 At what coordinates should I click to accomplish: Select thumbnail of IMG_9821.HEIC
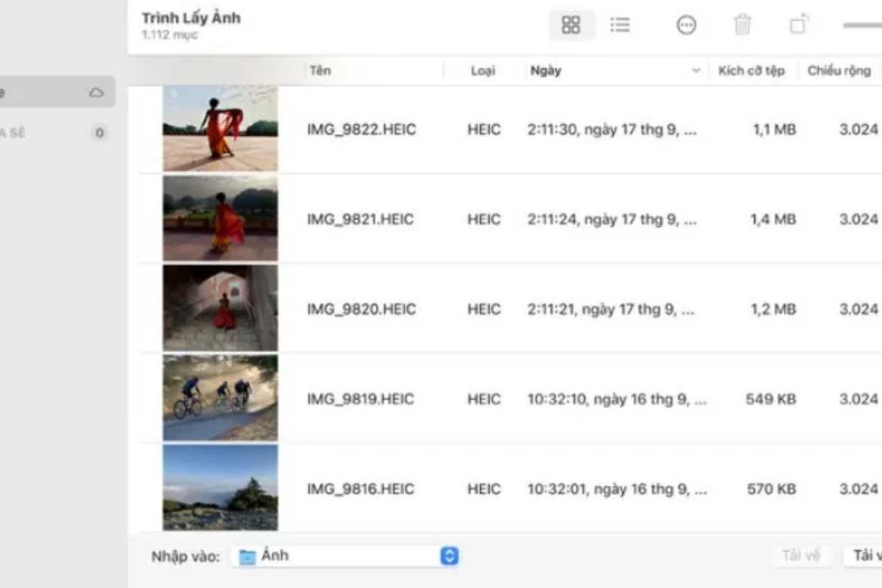point(220,218)
